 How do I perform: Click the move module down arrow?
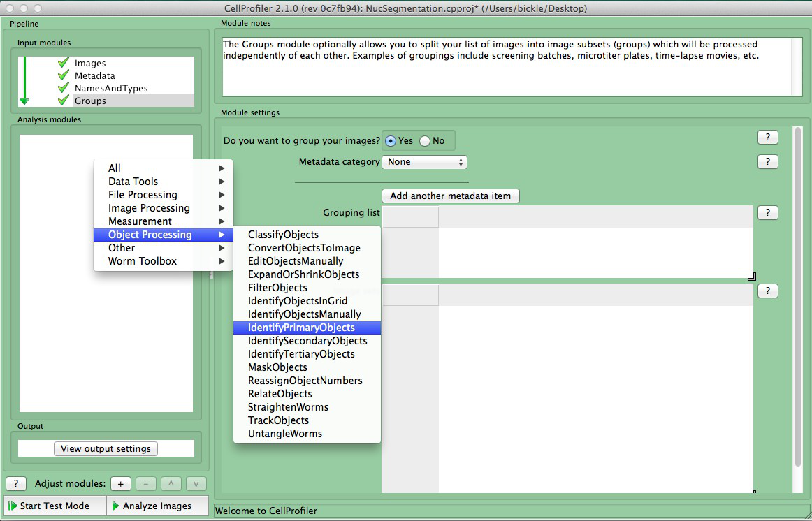pyautogui.click(x=196, y=484)
